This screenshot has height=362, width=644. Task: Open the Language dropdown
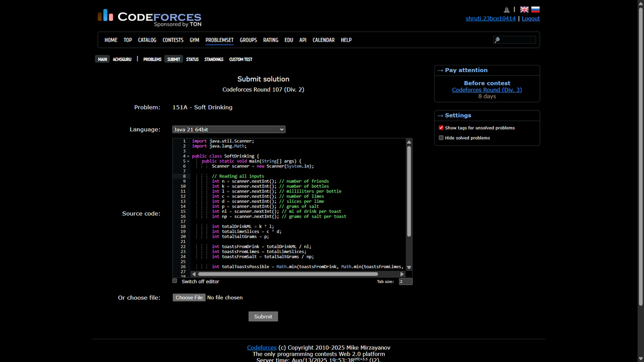coord(229,129)
